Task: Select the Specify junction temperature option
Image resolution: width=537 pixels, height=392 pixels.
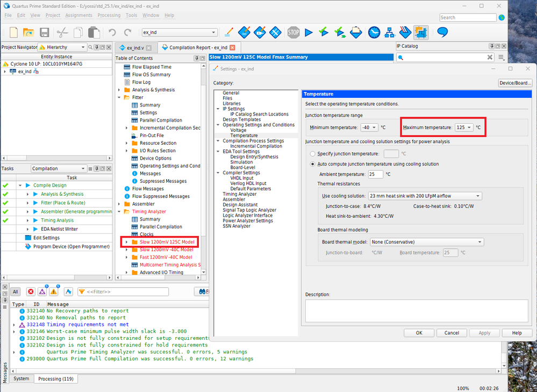Action: pyautogui.click(x=313, y=154)
